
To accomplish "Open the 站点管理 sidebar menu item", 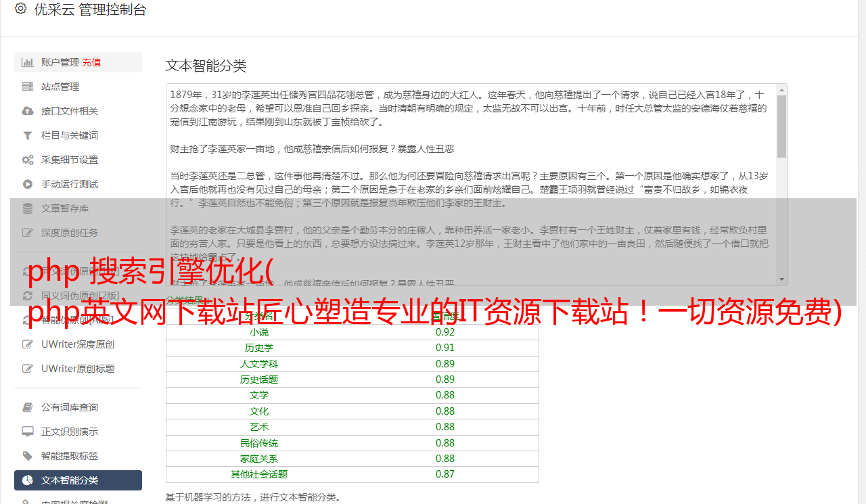I will (x=78, y=87).
